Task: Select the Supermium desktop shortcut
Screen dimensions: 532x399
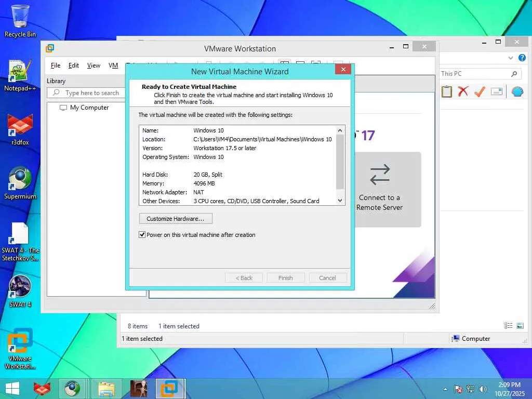Action: [x=20, y=183]
